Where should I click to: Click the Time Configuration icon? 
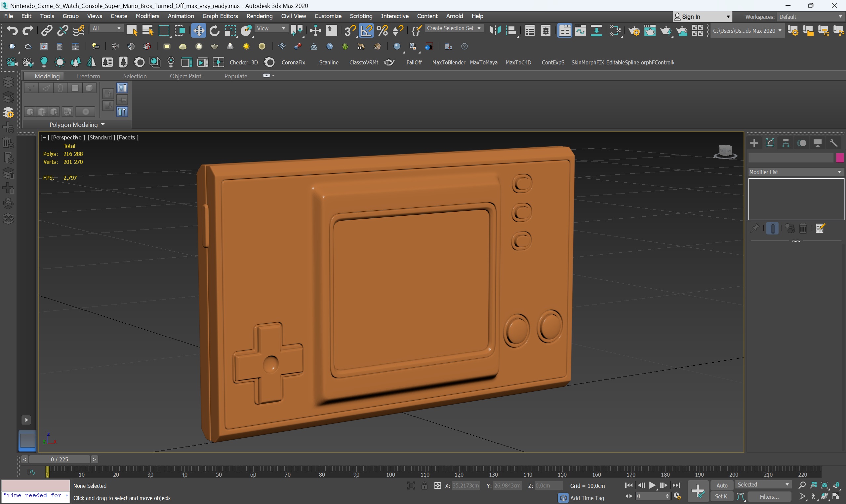coord(677,496)
